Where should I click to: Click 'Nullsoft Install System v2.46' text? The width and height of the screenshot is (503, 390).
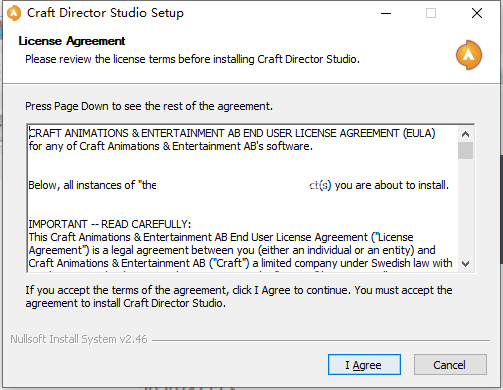79,339
